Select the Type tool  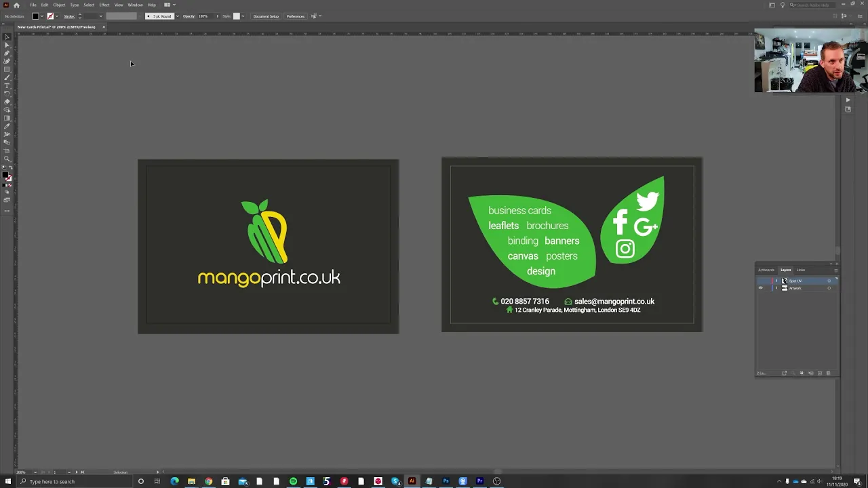(x=7, y=85)
